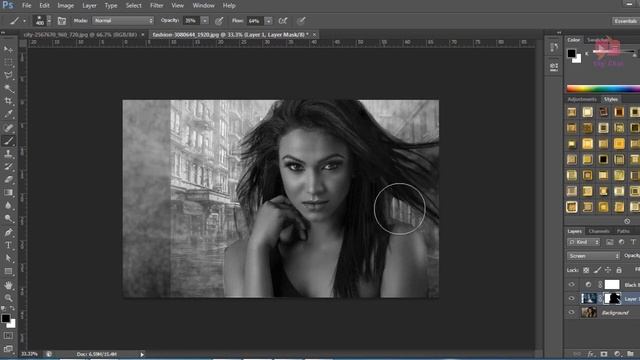Click the foreground color swatch in Color panel
Viewport: 640px width, 360px height.
(x=571, y=53)
